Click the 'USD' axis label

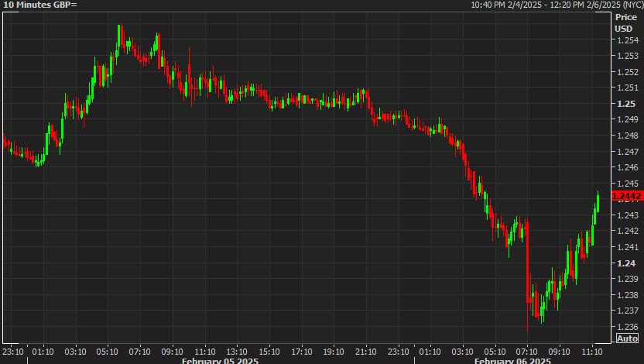[x=623, y=29]
